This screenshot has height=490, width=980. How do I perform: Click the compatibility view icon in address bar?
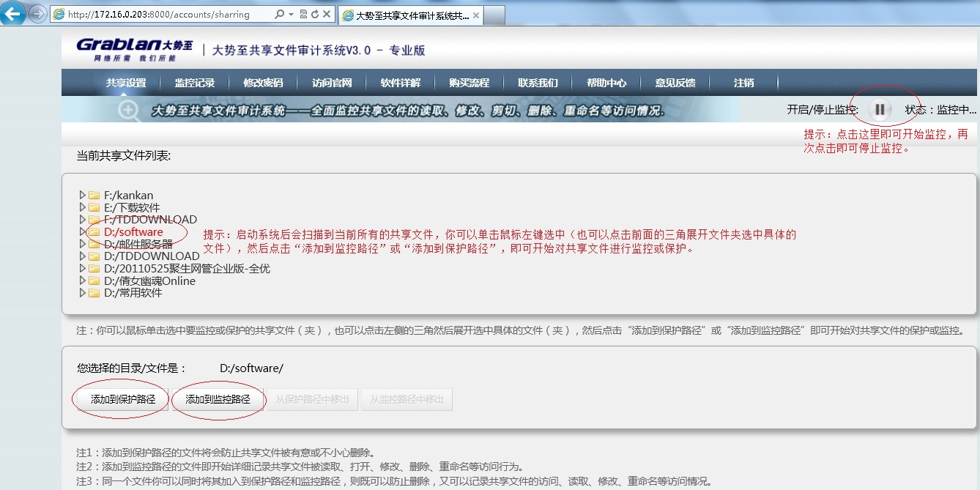(x=302, y=15)
